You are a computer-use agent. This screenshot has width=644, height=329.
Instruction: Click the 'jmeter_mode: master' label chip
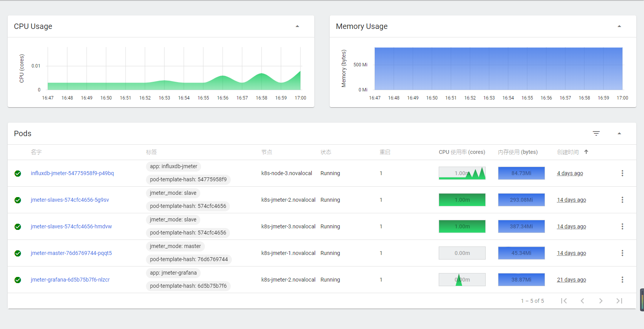[175, 246]
